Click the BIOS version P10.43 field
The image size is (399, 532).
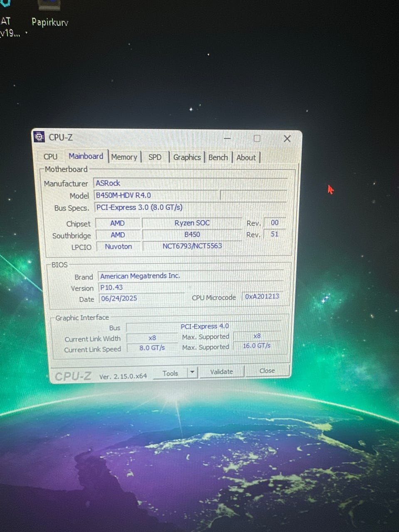[141, 288]
